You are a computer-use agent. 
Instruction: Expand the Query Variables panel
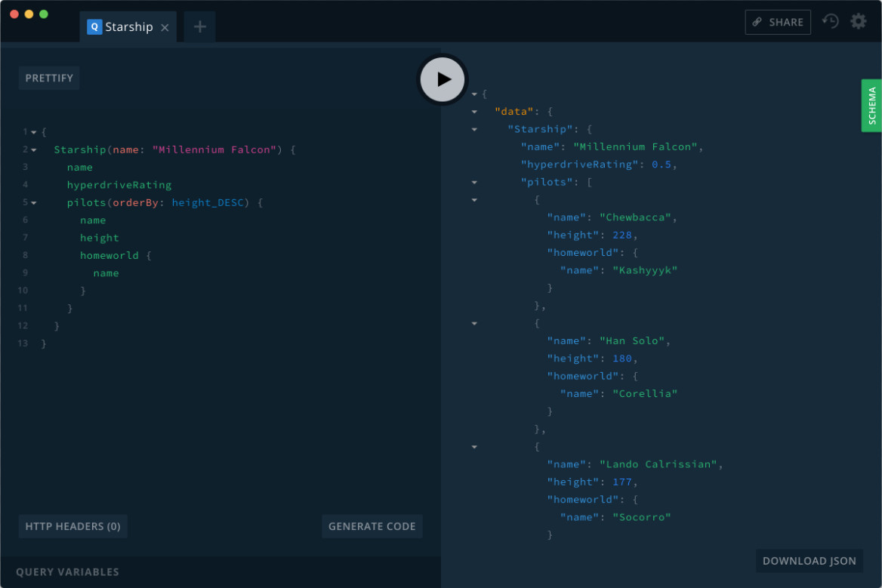[x=67, y=571]
